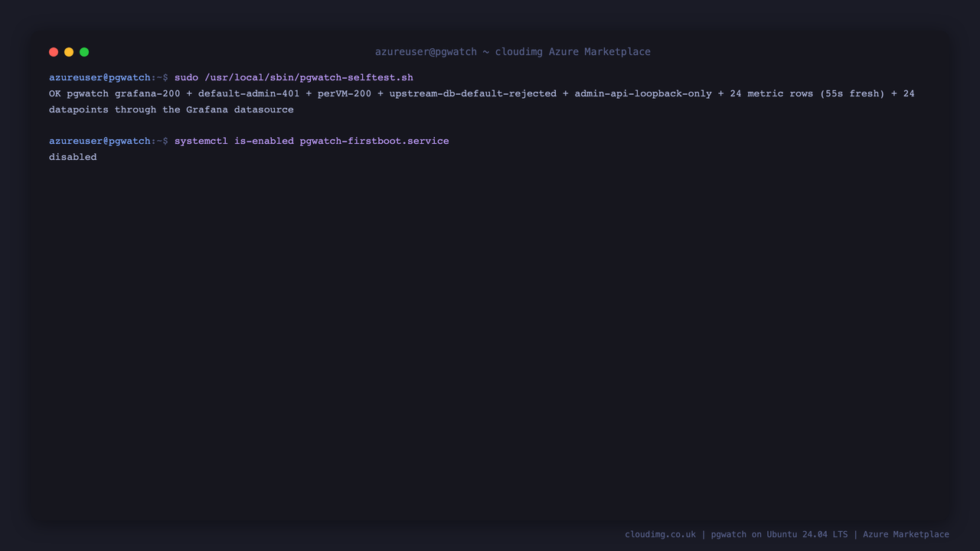
Task: Click 'pgwatch on Ubuntu 24.04 LTS' footer text
Action: coord(779,534)
